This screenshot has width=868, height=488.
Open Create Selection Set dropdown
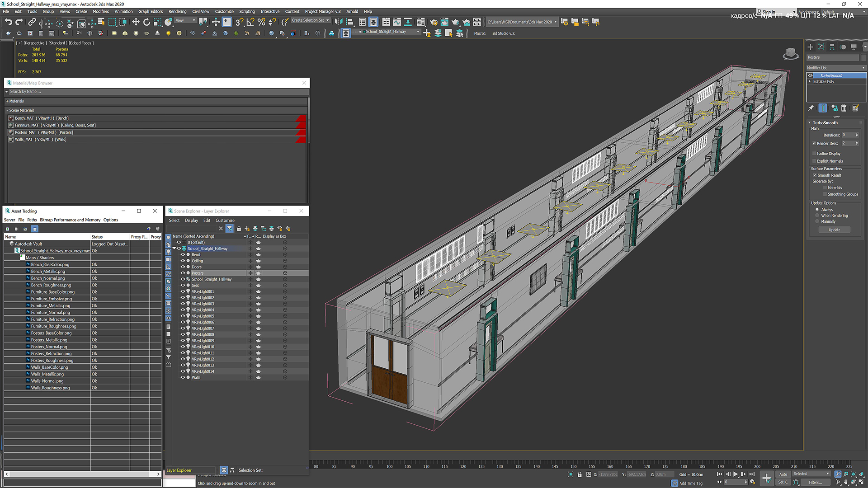pyautogui.click(x=310, y=20)
